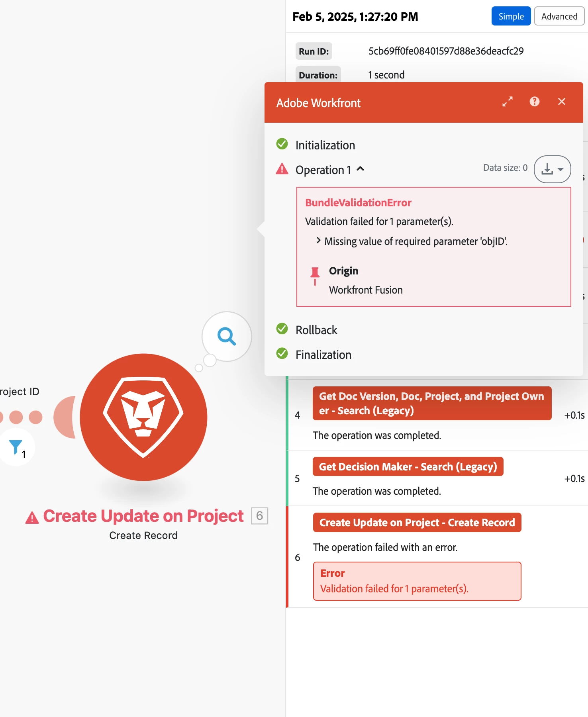
Task: Collapse Operation 1 section
Action: [x=360, y=169]
